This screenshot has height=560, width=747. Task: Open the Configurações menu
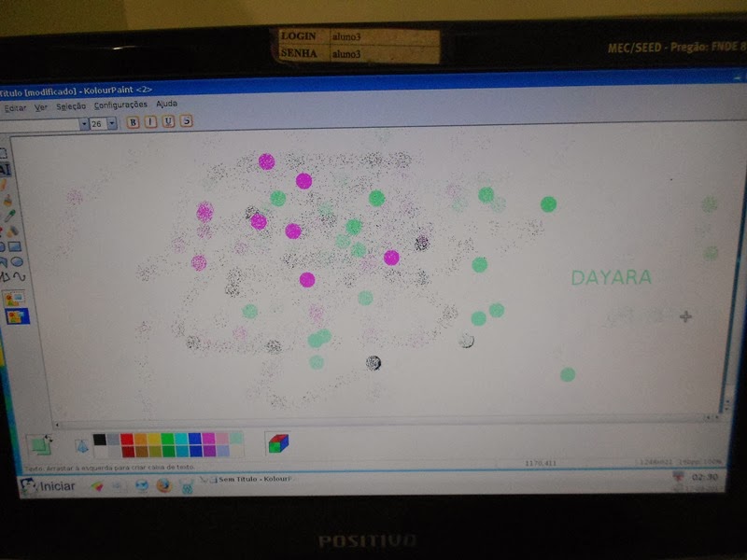coord(120,105)
